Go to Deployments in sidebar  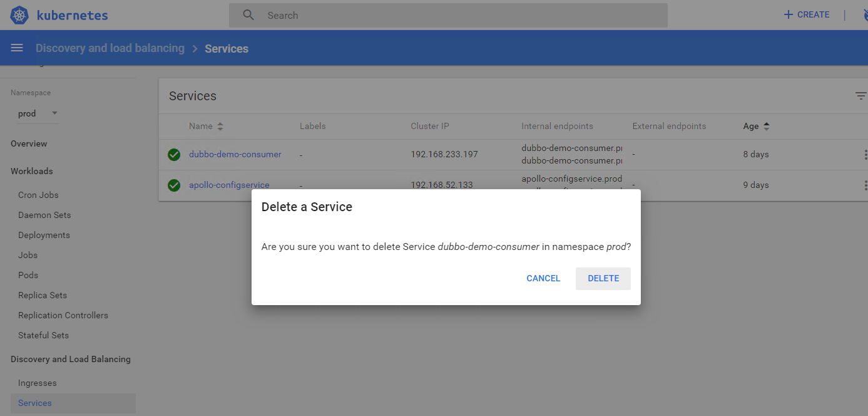click(x=44, y=235)
